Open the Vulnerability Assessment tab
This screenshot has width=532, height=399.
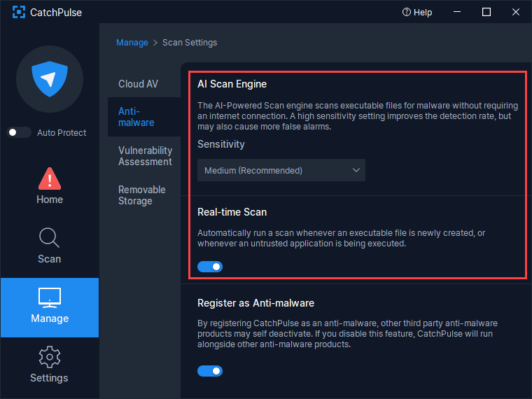click(x=145, y=156)
